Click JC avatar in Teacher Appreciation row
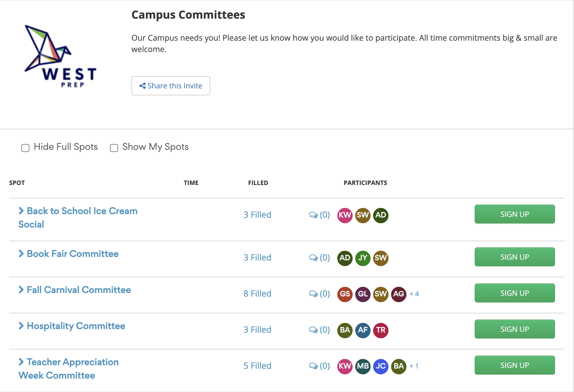The height and width of the screenshot is (392, 574). coord(381,366)
